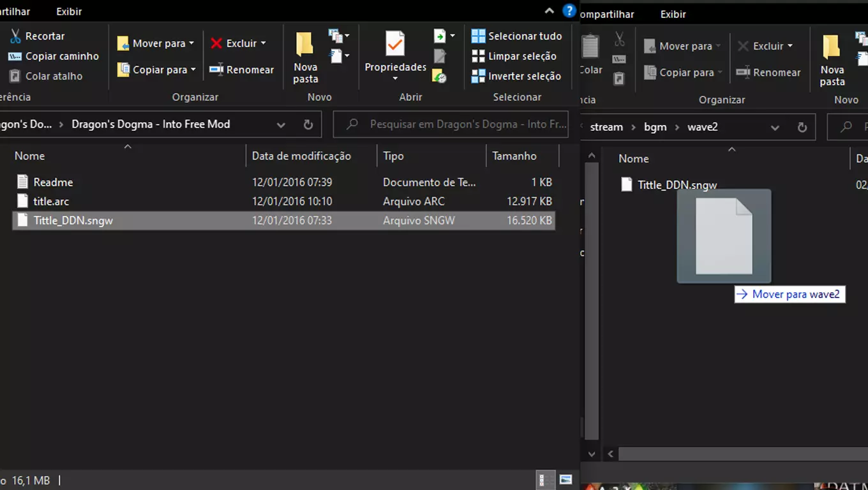Open the Exibir tab in the right window

pyautogui.click(x=673, y=14)
